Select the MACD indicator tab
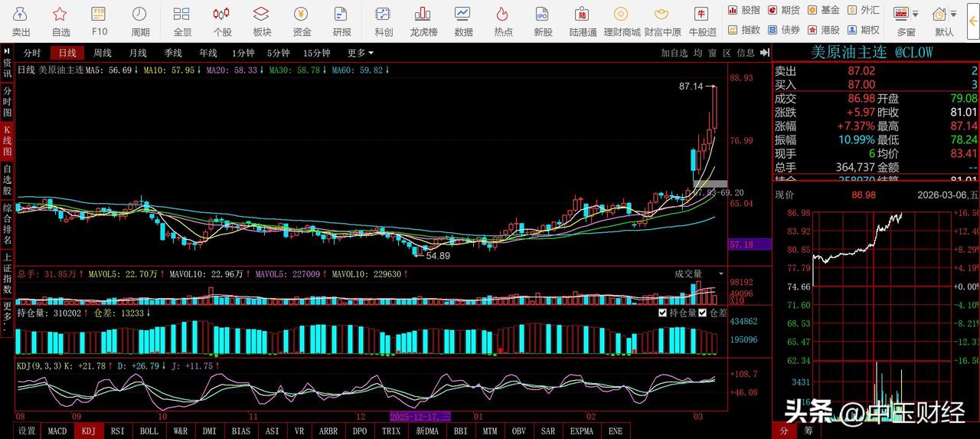Image resolution: width=980 pixels, height=439 pixels. [57, 431]
